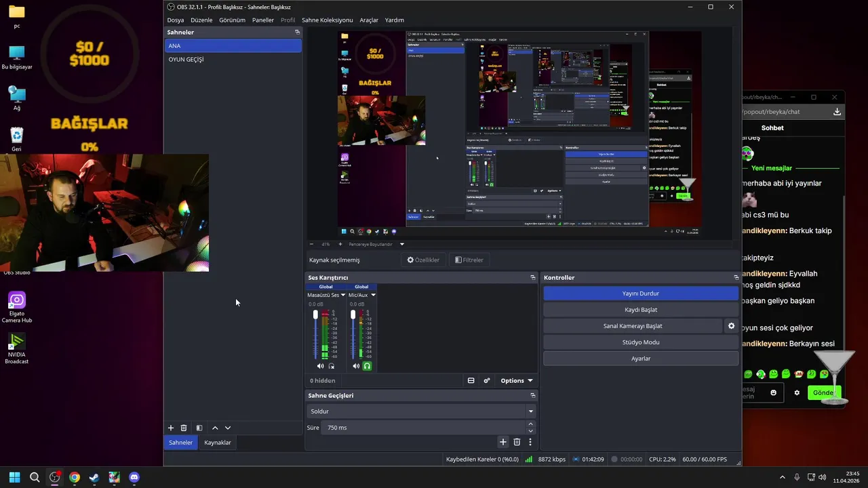
Task: Click the Süre 750 ms field
Action: coord(425,428)
